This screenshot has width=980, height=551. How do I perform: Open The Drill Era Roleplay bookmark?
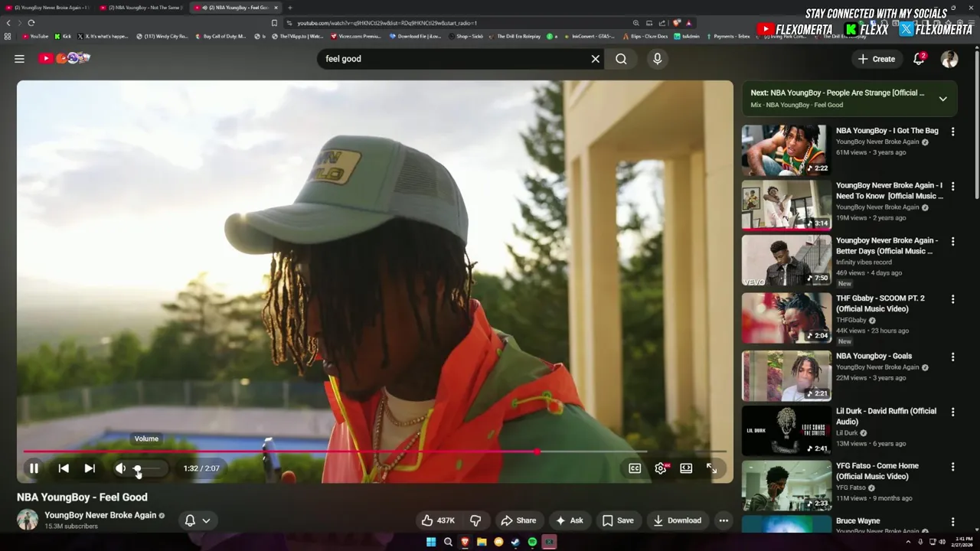pos(514,36)
